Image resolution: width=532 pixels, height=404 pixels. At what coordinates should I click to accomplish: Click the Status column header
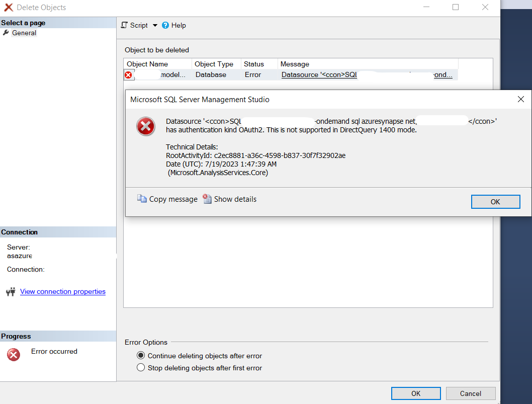pos(259,64)
